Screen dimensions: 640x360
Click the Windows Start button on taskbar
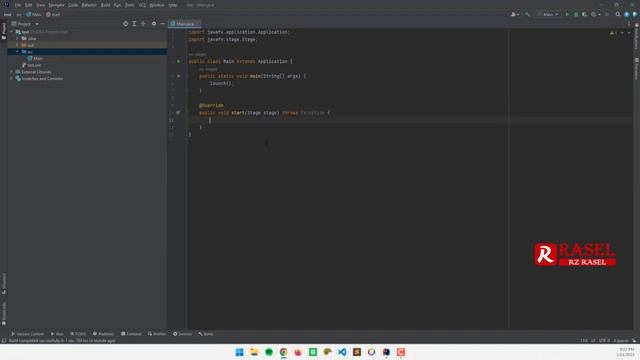[240, 352]
